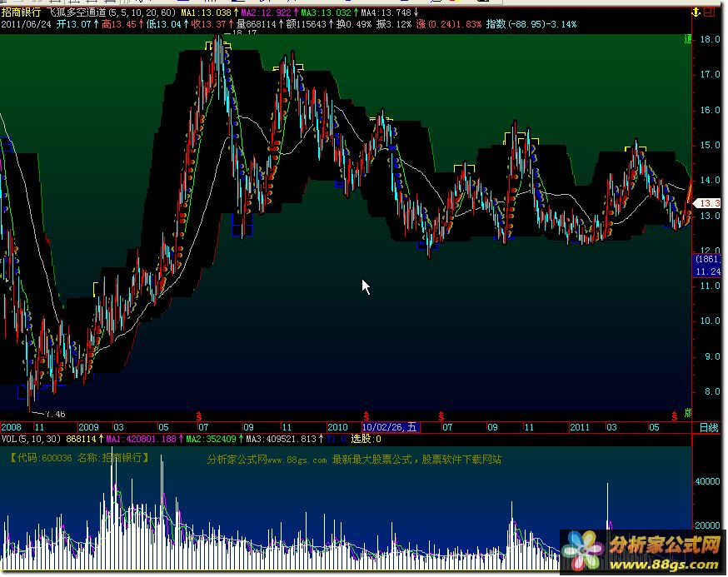Screen dimensions: 728x577
Task: Click the red $ marker near 2011 05
Action: [x=674, y=415]
